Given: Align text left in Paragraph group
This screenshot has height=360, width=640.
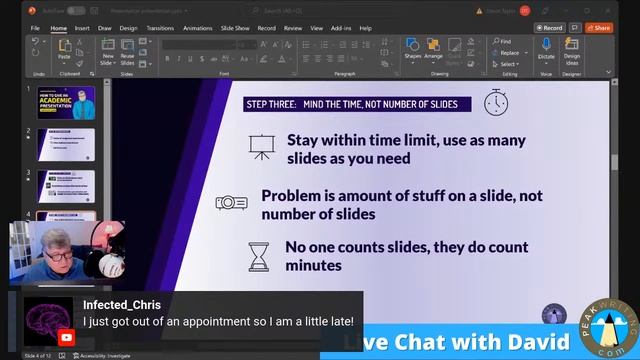Looking at the screenshot, I should tap(306, 59).
